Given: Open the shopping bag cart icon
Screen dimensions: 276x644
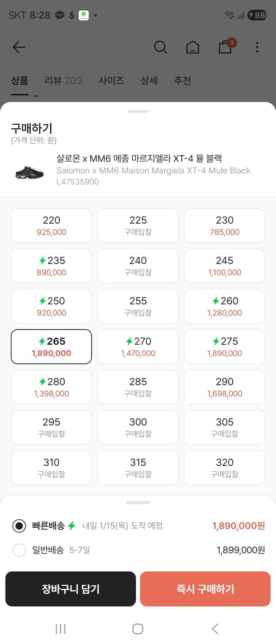Looking at the screenshot, I should [x=225, y=46].
